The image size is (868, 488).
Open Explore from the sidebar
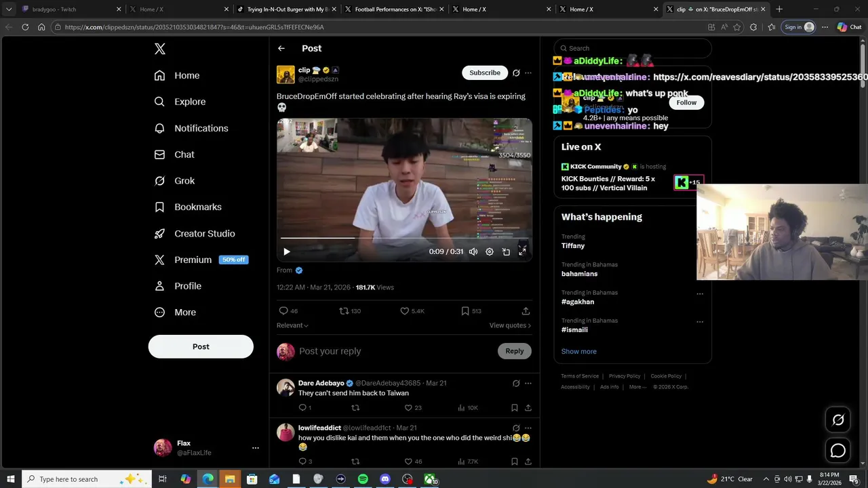(180, 102)
